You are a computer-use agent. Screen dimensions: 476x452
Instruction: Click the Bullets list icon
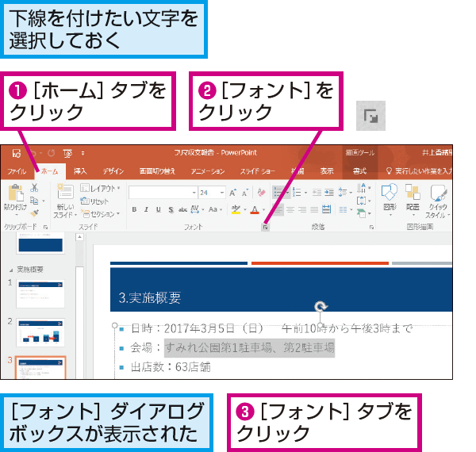278,193
